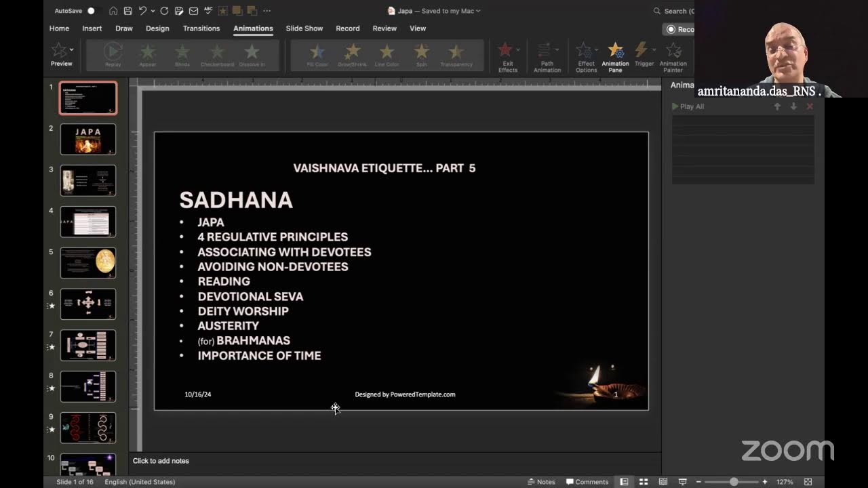Select the Dissolve In animation effect
This screenshot has height=488, width=868.
pyautogui.click(x=252, y=55)
